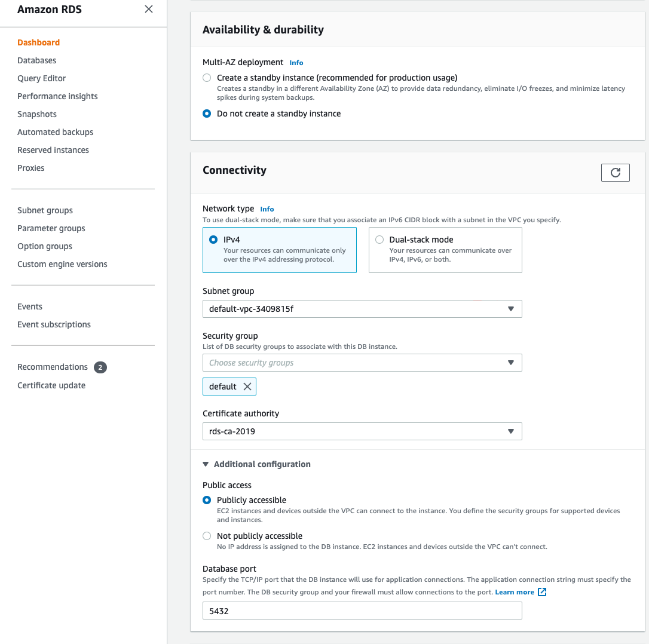This screenshot has height=644, width=649.
Task: Go to the Query Editor
Action: (41, 78)
